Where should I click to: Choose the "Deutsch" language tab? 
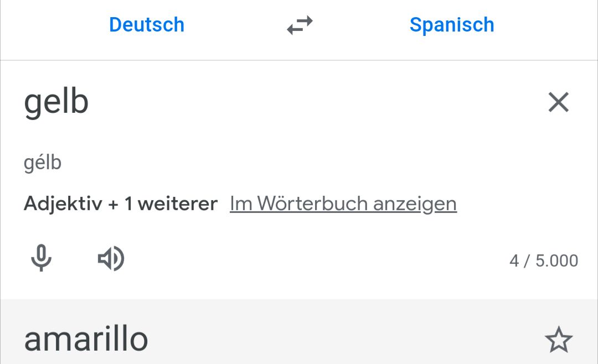147,25
